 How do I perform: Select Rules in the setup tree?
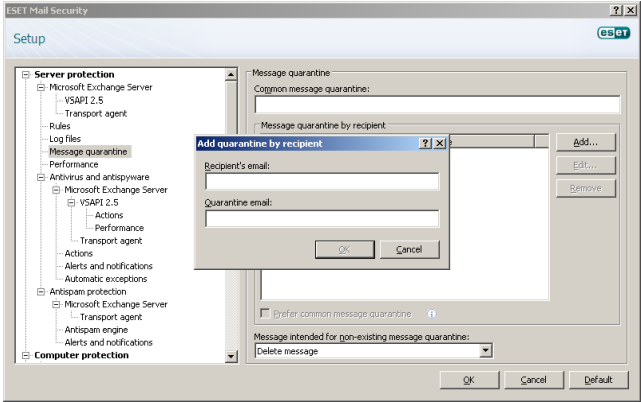(60, 126)
